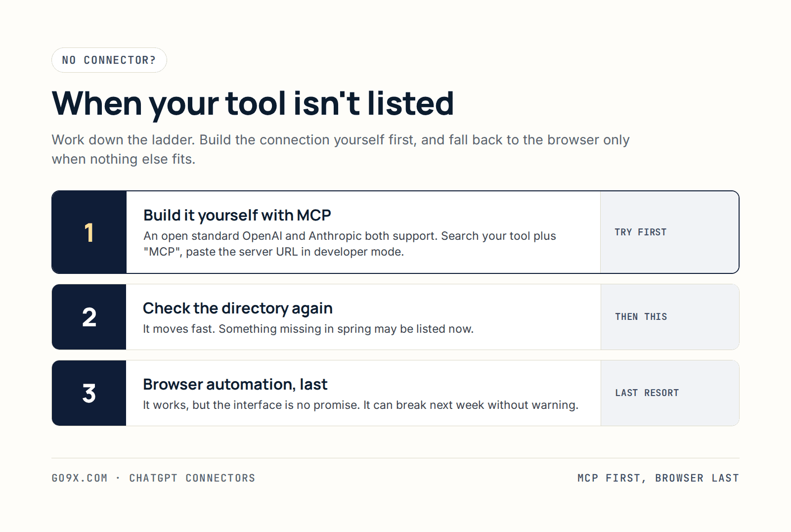Screen dimensions: 791x532
Task: Click the NO CONNECTOR? pill label
Action: click(x=109, y=60)
